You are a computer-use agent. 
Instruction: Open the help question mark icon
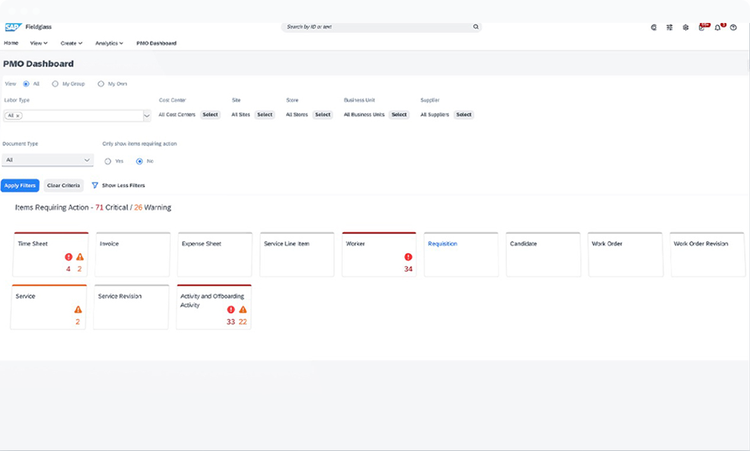pos(733,27)
